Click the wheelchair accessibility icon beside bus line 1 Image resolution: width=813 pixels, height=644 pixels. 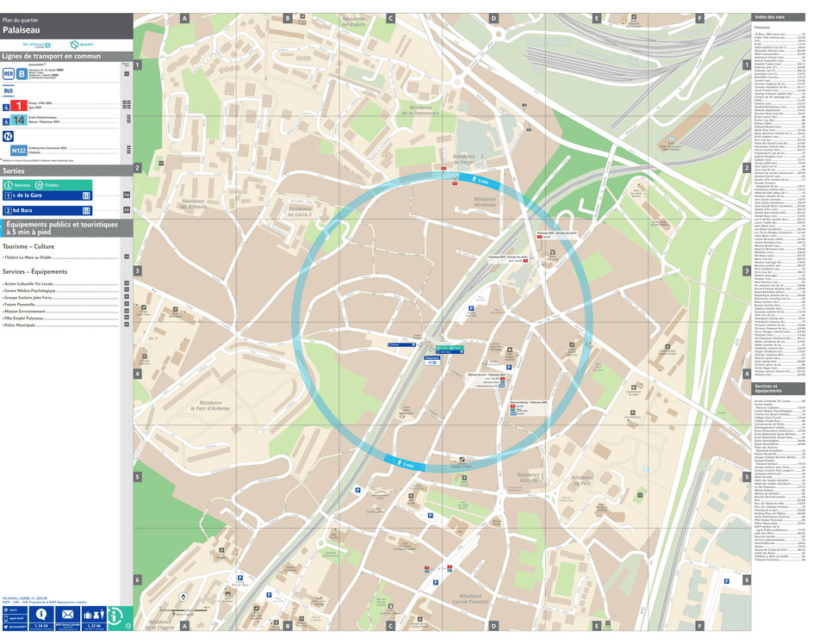click(5, 108)
